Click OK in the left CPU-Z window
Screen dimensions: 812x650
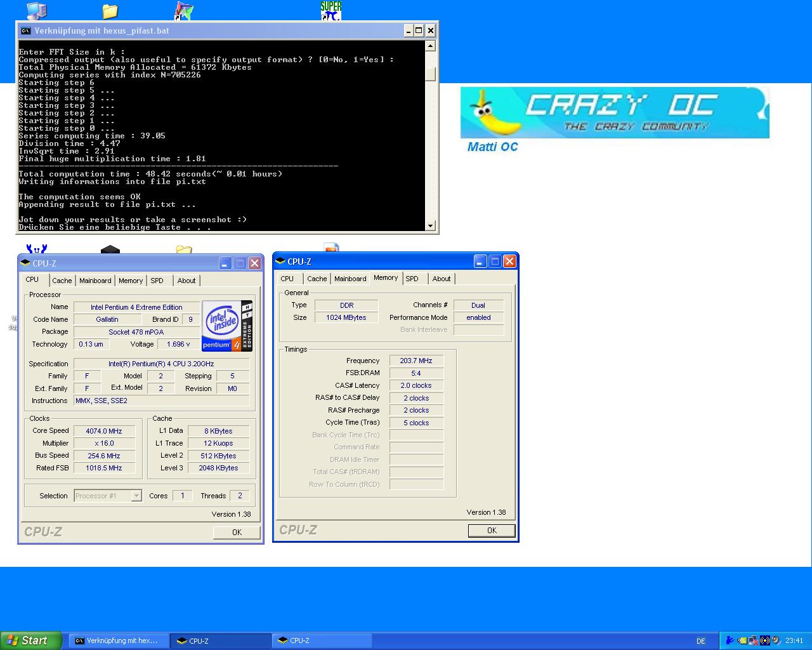tap(237, 533)
